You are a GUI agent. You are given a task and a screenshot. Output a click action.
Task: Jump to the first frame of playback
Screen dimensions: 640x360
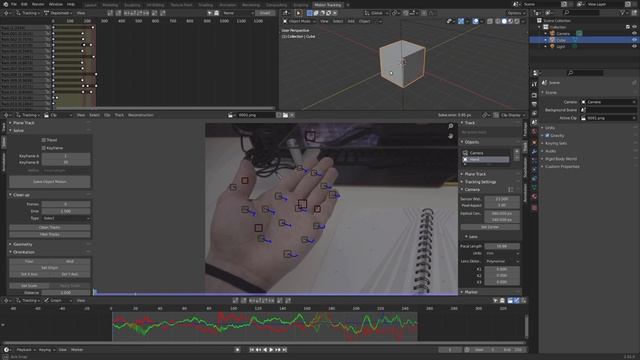(252, 350)
